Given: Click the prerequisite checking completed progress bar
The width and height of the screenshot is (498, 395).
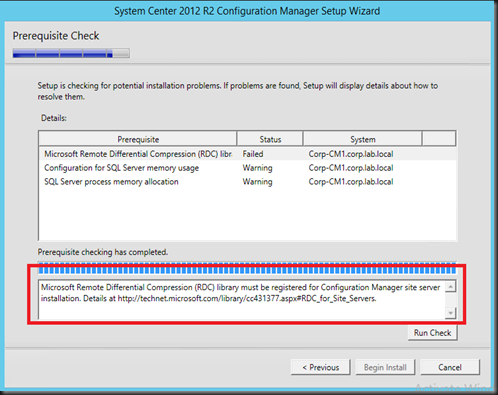Looking at the screenshot, I should [x=247, y=268].
